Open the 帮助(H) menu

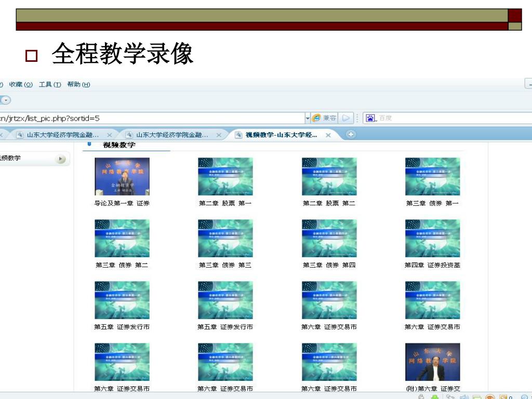79,85
